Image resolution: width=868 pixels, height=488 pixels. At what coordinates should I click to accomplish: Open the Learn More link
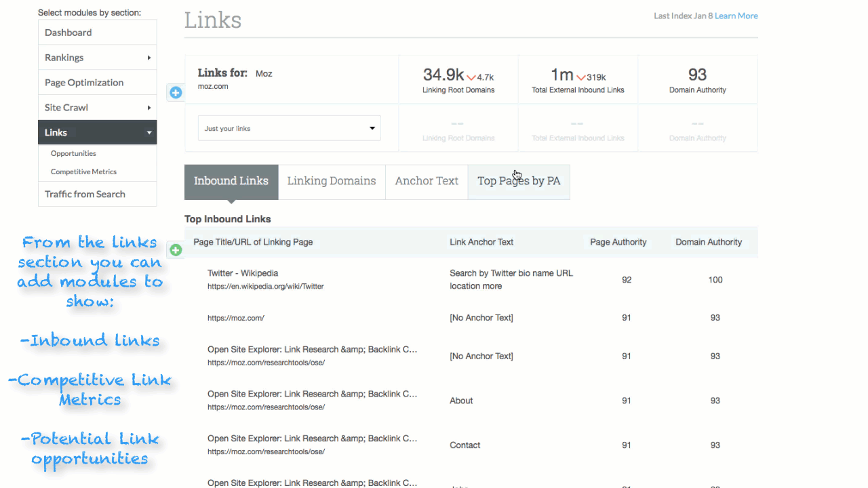[x=736, y=16]
